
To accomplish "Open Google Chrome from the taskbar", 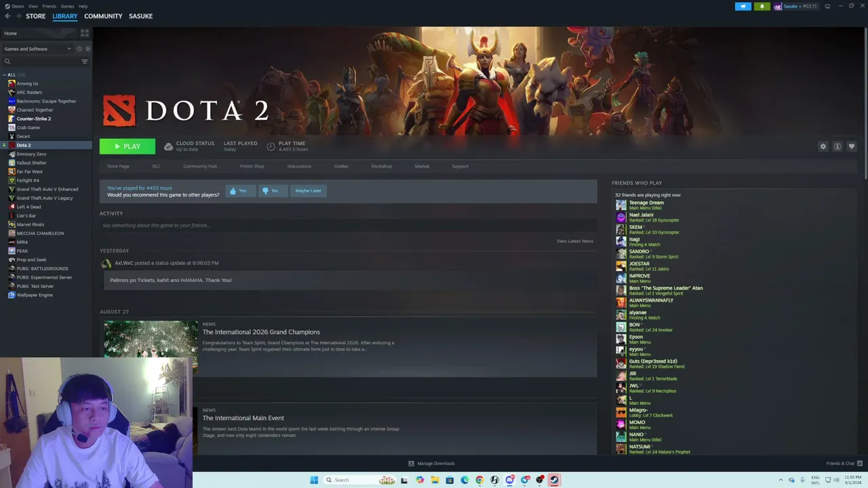I will click(x=479, y=480).
